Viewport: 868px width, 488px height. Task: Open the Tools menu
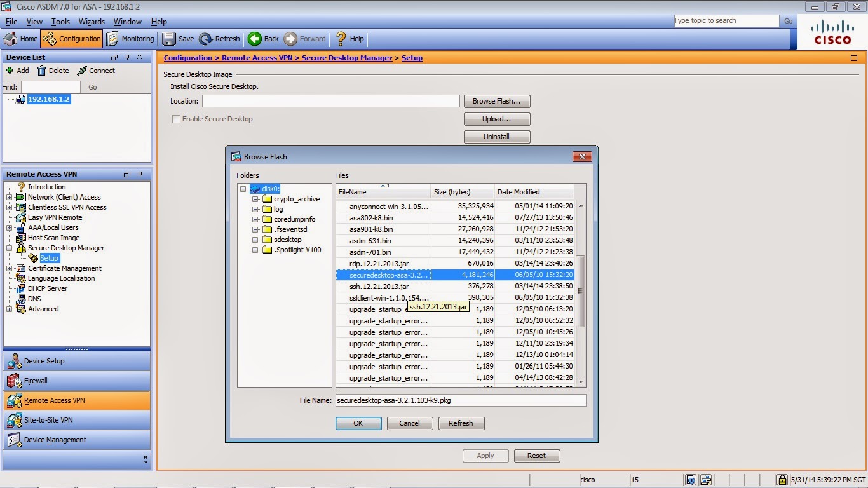(x=60, y=22)
